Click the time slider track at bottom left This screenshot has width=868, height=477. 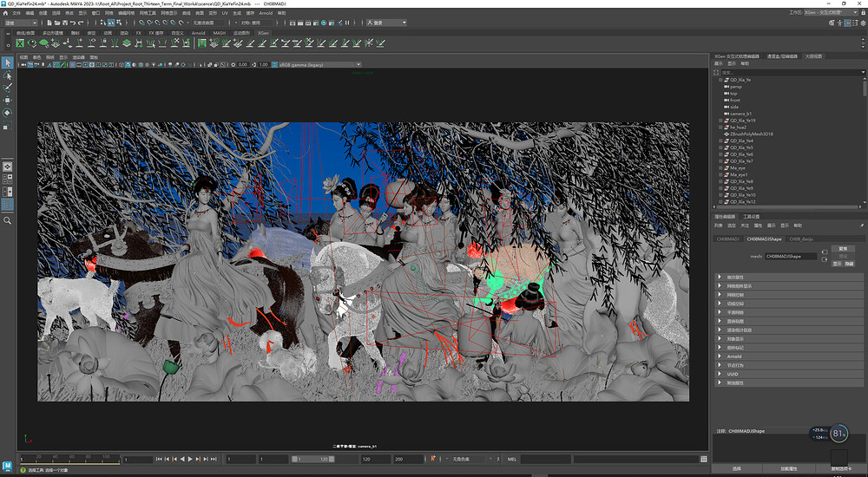pos(69,460)
